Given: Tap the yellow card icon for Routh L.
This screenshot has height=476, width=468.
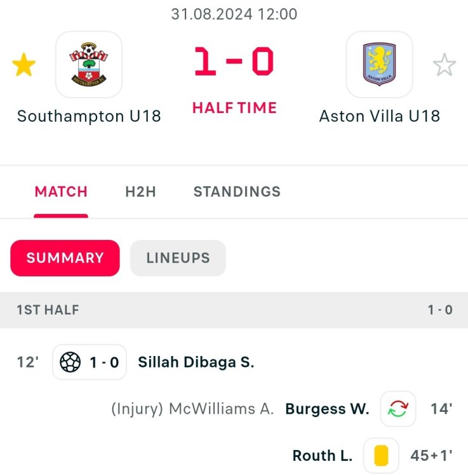Looking at the screenshot, I should [x=381, y=456].
